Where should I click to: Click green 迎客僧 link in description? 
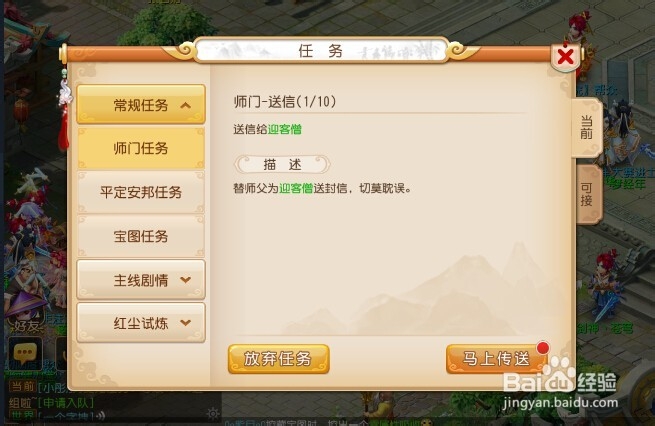click(296, 188)
